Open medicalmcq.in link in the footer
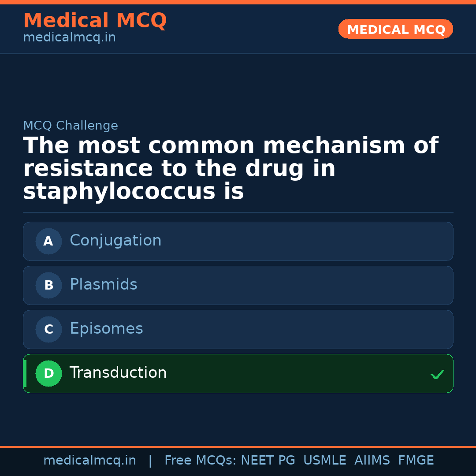The image size is (476, 476). click(89, 461)
